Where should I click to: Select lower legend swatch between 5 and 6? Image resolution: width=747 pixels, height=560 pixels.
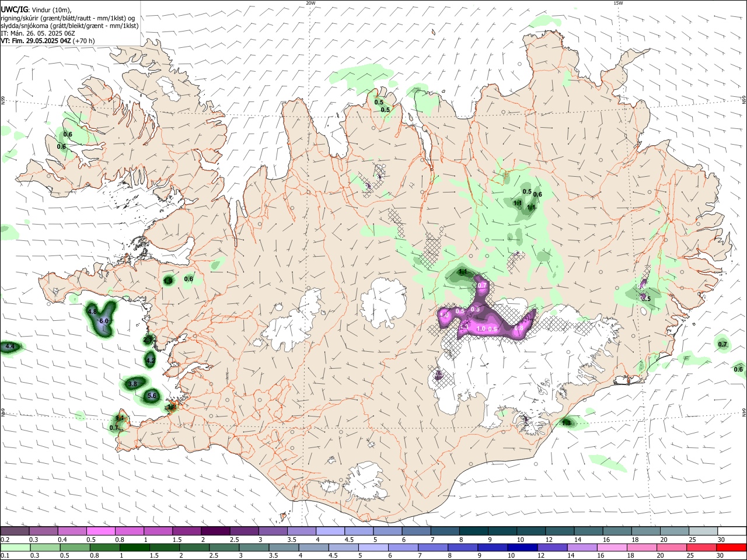point(373,547)
